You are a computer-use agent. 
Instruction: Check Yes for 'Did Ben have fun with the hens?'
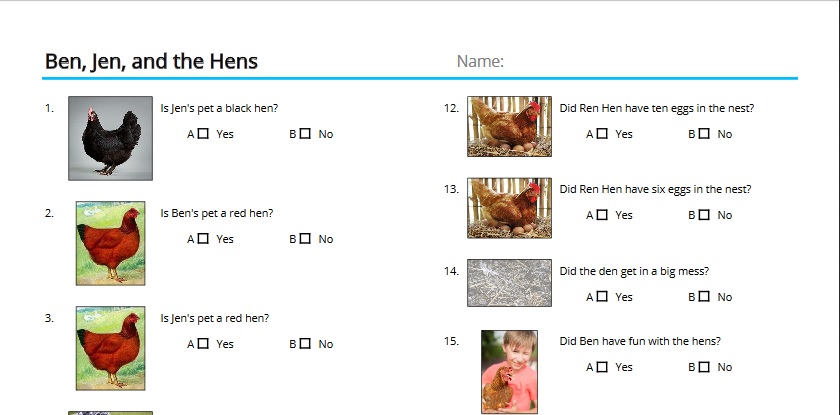[x=602, y=367]
